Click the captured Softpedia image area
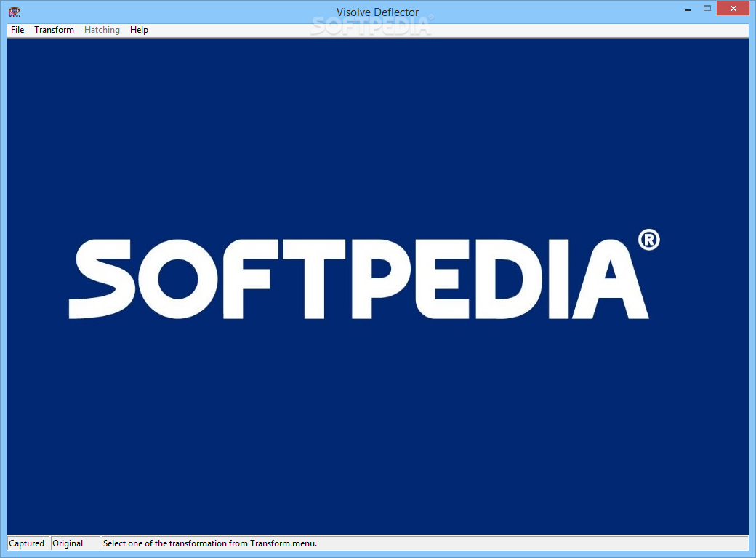The height and width of the screenshot is (558, 756). tap(378, 286)
